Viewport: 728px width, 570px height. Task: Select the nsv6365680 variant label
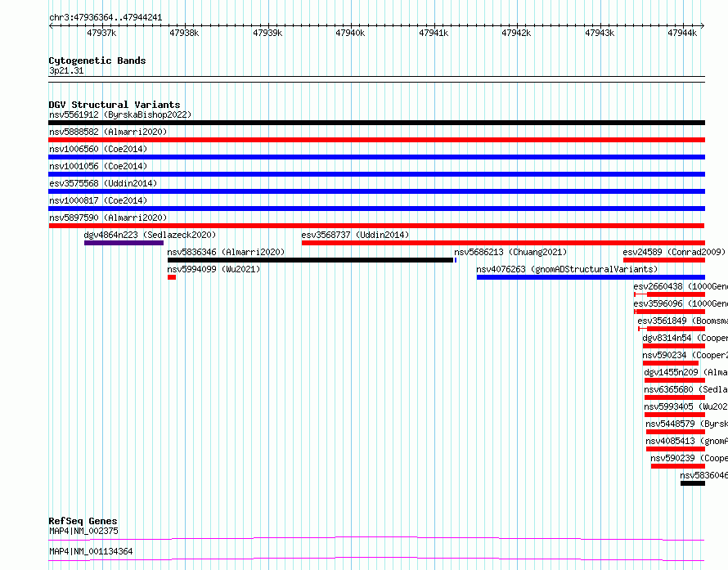click(685, 389)
